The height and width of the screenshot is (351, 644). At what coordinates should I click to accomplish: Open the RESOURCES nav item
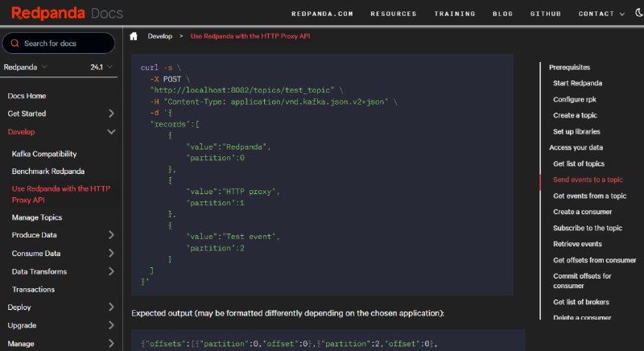tap(394, 14)
